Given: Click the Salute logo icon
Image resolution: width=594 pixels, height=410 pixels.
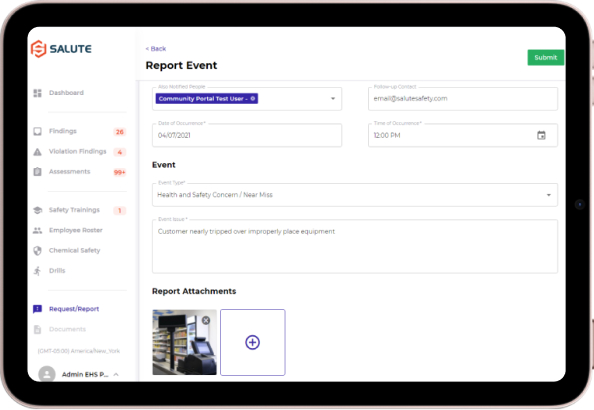Looking at the screenshot, I should [x=39, y=49].
